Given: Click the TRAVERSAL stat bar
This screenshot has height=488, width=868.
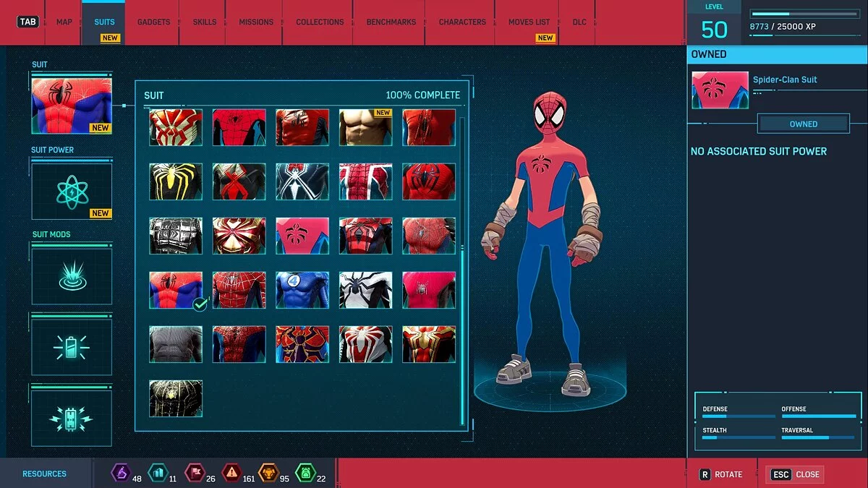Looking at the screenshot, I should (x=817, y=438).
